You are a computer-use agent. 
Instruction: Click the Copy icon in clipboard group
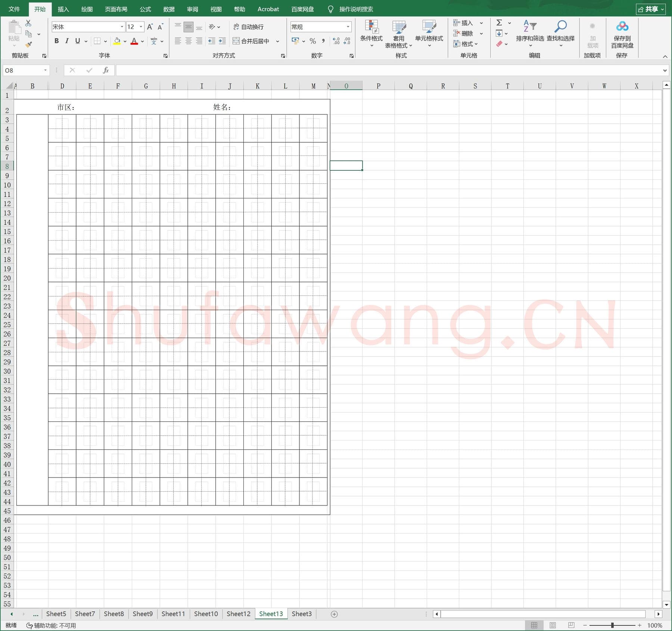tap(28, 34)
